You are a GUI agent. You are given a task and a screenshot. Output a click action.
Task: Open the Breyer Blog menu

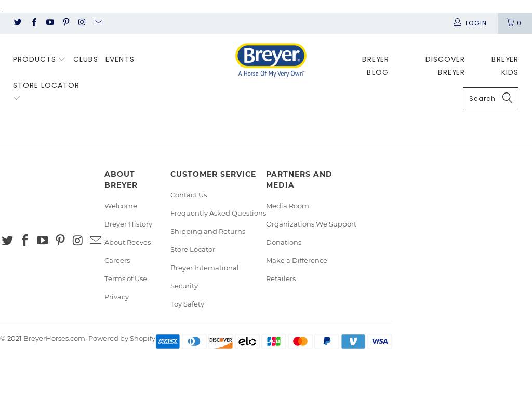(x=376, y=65)
